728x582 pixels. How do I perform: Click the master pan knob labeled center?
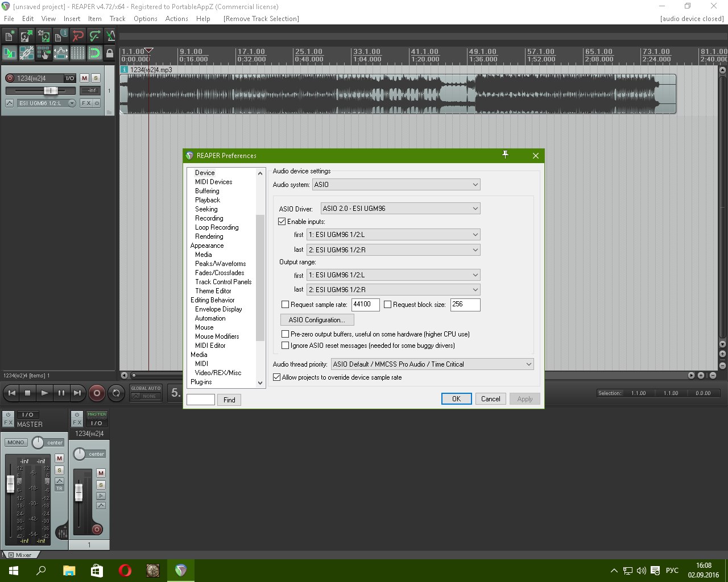(38, 442)
